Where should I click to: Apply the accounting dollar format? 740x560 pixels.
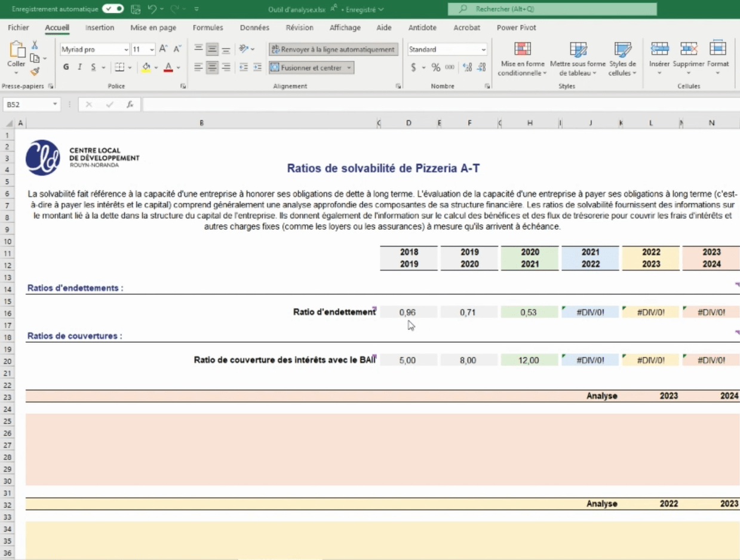[413, 67]
